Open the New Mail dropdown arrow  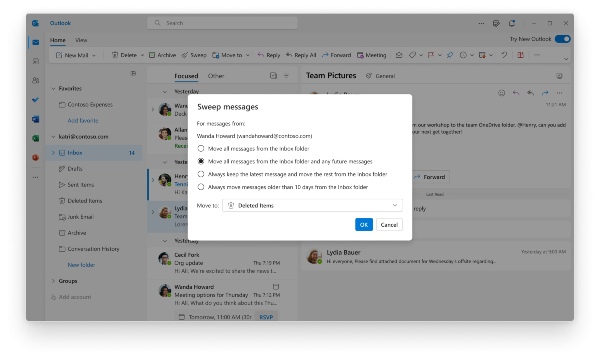point(94,55)
